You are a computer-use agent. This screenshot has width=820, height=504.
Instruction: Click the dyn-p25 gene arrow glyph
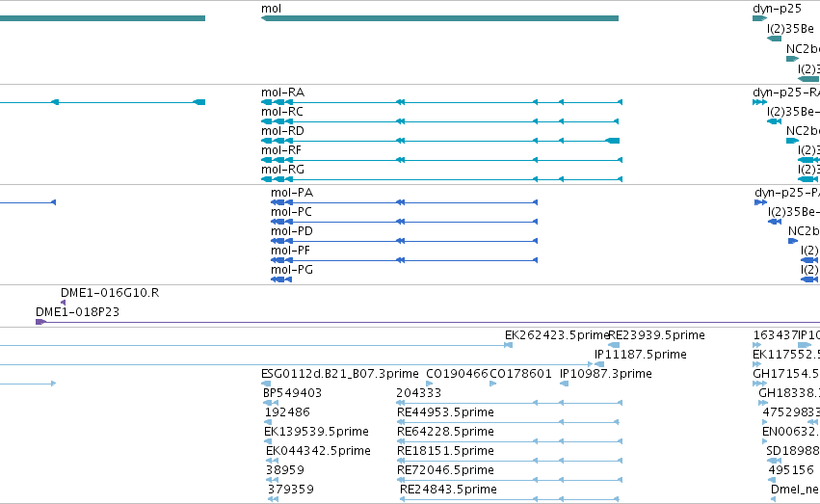coord(760,19)
